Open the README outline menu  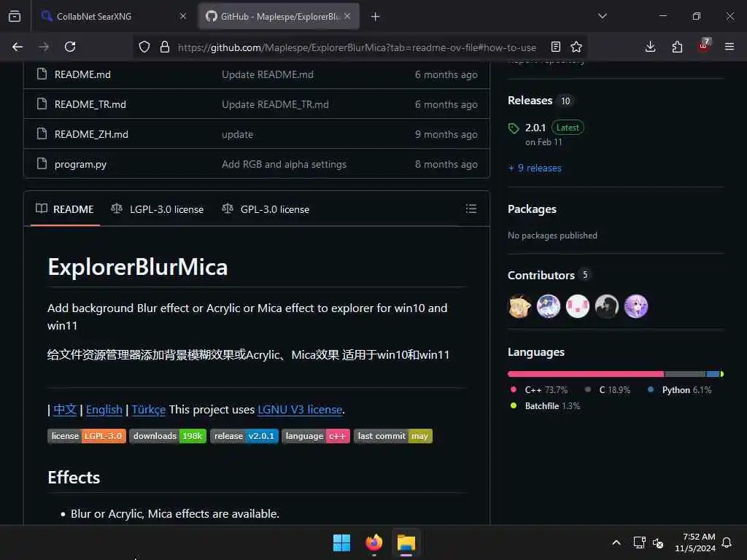point(471,209)
